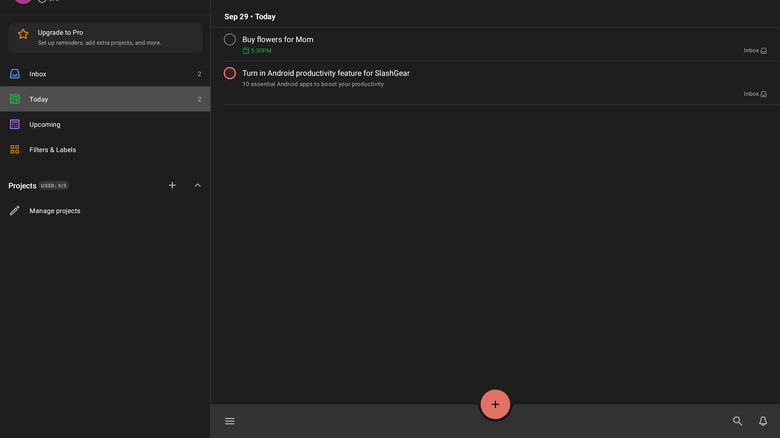Mark Buy flowers for Mom complete
The height and width of the screenshot is (438, 780).
pyautogui.click(x=230, y=40)
